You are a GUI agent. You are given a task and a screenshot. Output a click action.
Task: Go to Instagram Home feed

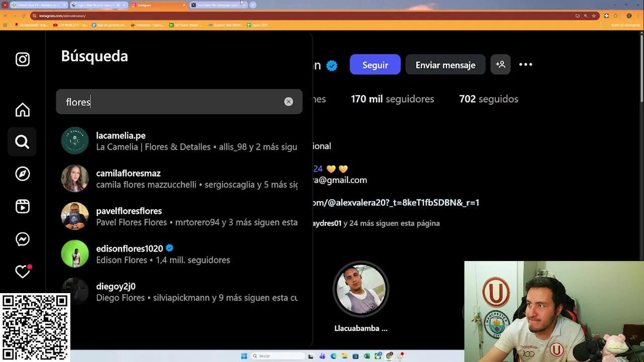pyautogui.click(x=22, y=110)
